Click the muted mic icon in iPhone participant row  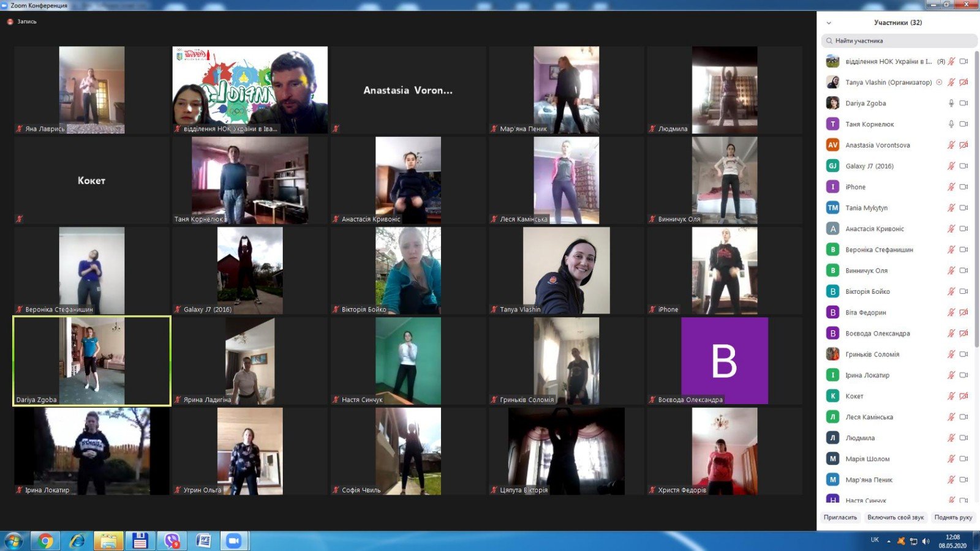[x=951, y=187]
